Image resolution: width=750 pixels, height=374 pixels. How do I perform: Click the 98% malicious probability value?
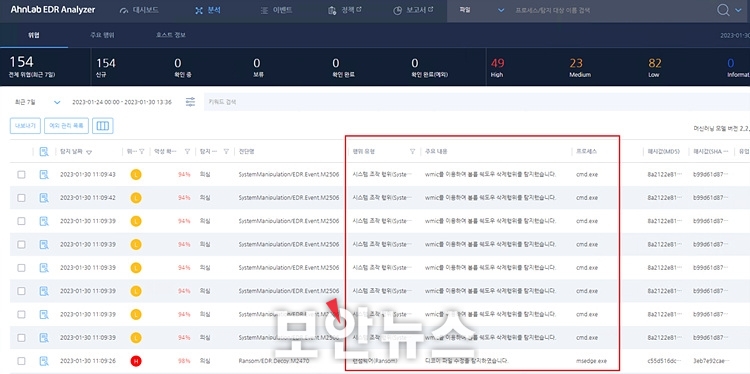coord(184,361)
